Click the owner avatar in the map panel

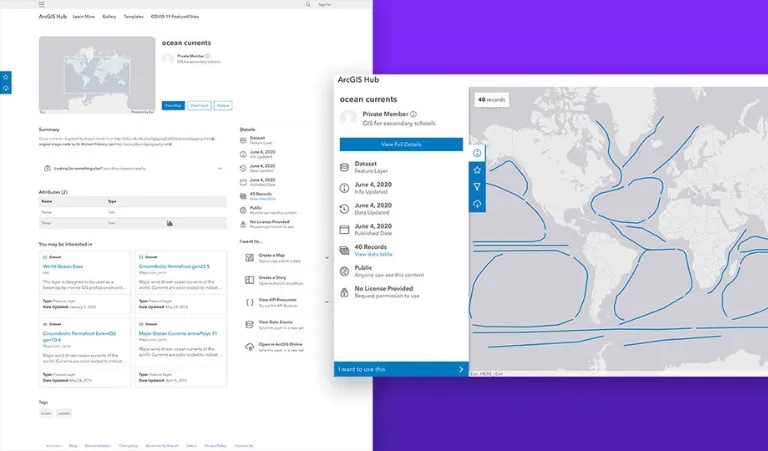(348, 118)
